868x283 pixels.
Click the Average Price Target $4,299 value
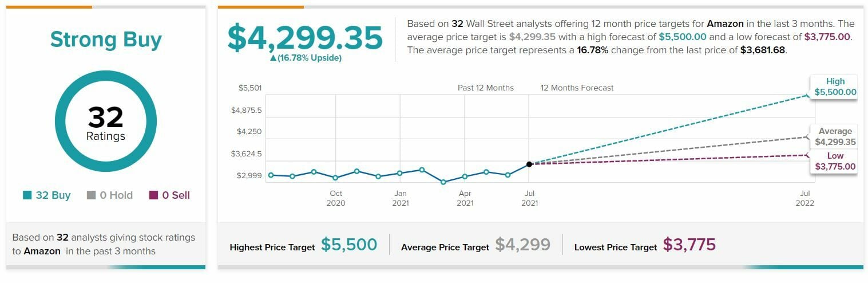coord(522,245)
